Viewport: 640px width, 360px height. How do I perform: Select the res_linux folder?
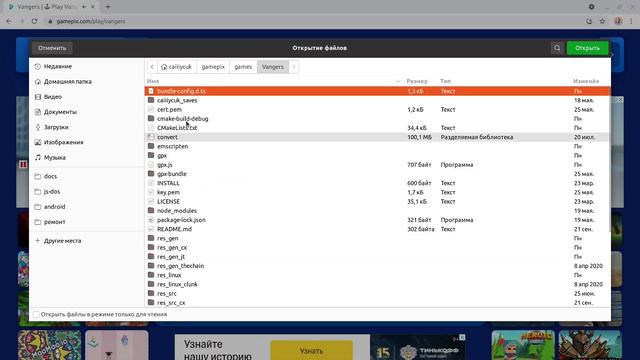(377, 275)
